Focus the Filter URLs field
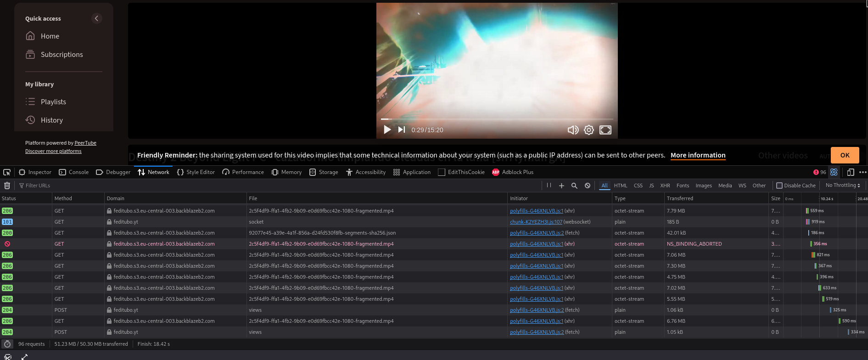868x360 pixels. point(278,186)
